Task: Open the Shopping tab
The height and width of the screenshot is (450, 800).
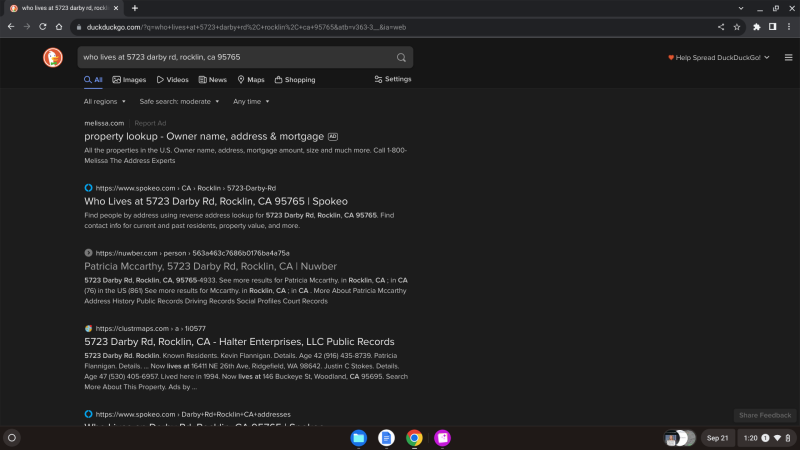Action: tap(295, 80)
